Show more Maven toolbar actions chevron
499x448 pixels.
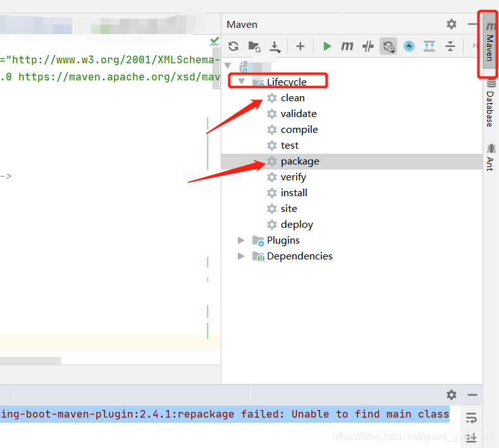tap(475, 46)
